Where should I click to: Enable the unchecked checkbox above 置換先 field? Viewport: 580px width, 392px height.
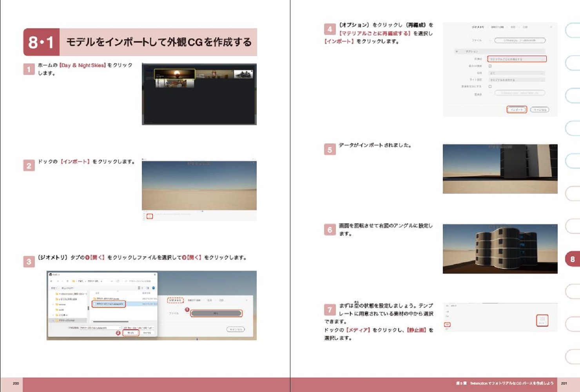pyautogui.click(x=490, y=86)
